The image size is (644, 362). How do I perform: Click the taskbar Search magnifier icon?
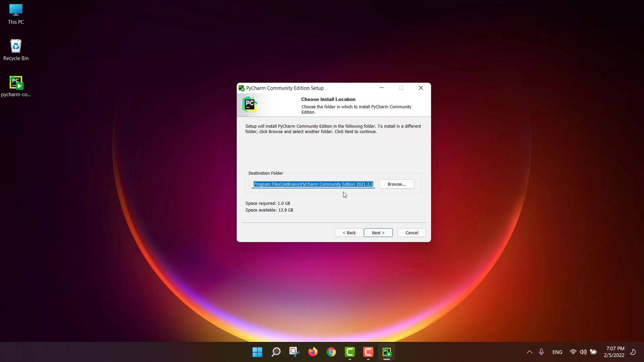[276, 352]
